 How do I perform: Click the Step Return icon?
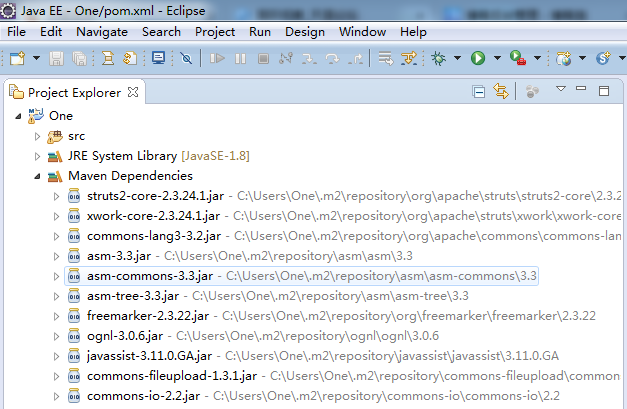(x=355, y=59)
